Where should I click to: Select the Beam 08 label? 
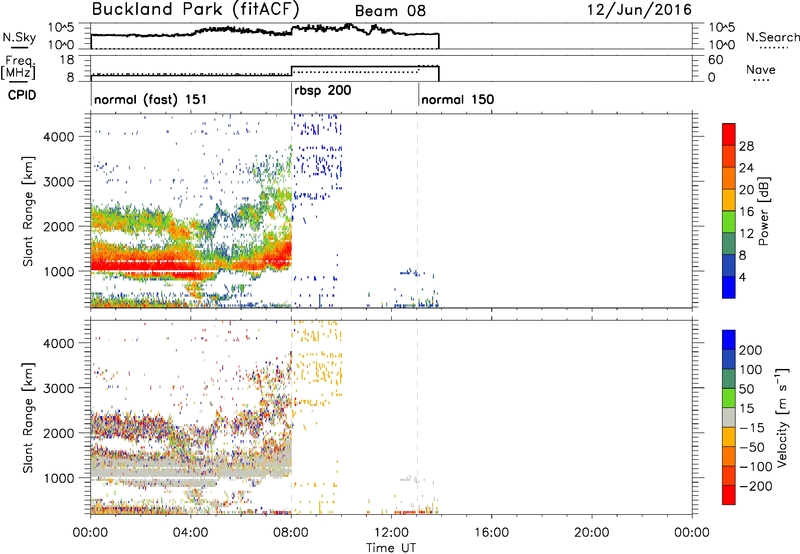click(390, 11)
